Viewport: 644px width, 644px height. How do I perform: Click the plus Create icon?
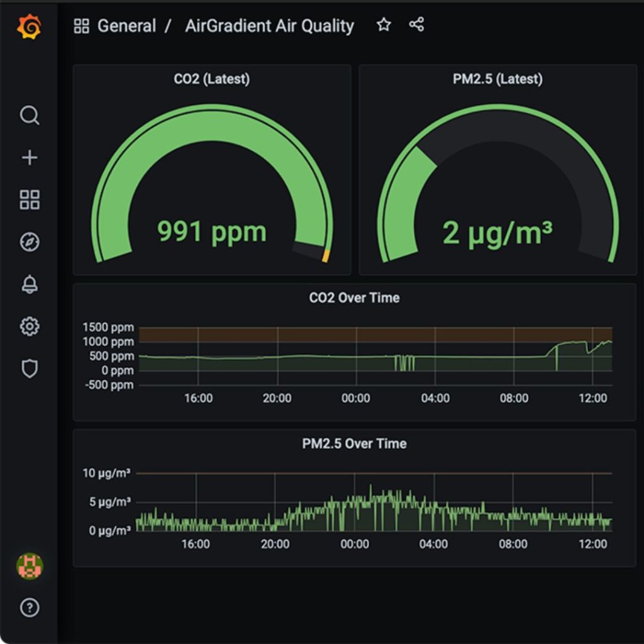pyautogui.click(x=30, y=158)
